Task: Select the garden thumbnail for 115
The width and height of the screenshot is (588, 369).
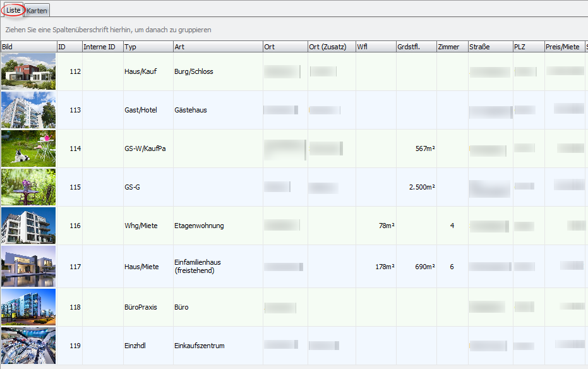Action: pos(28,187)
